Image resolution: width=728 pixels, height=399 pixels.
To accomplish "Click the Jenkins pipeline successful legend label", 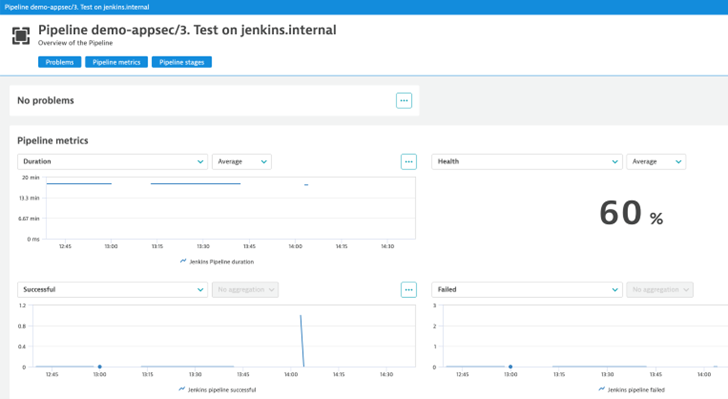I will tap(222, 390).
